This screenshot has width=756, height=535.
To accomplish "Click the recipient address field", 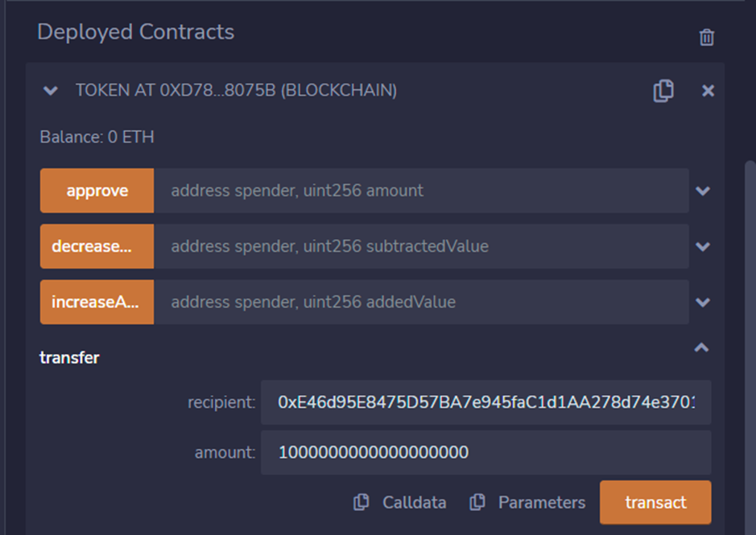I will point(485,402).
